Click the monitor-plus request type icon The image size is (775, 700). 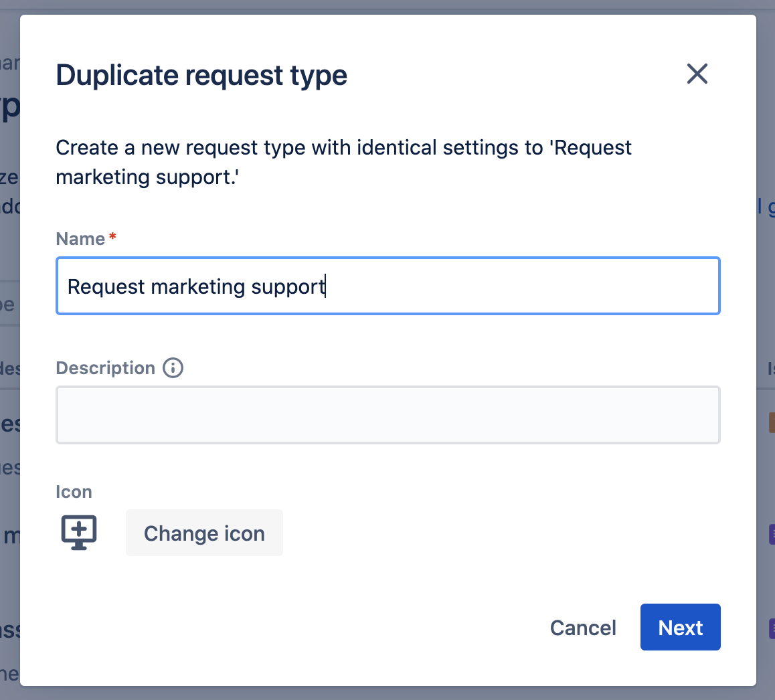click(79, 533)
